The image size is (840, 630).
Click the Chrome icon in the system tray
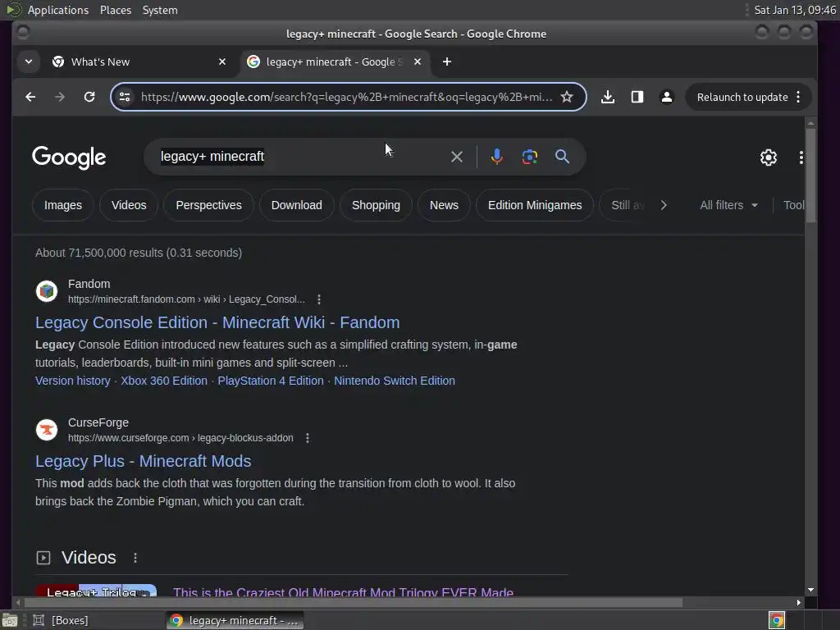click(x=777, y=620)
